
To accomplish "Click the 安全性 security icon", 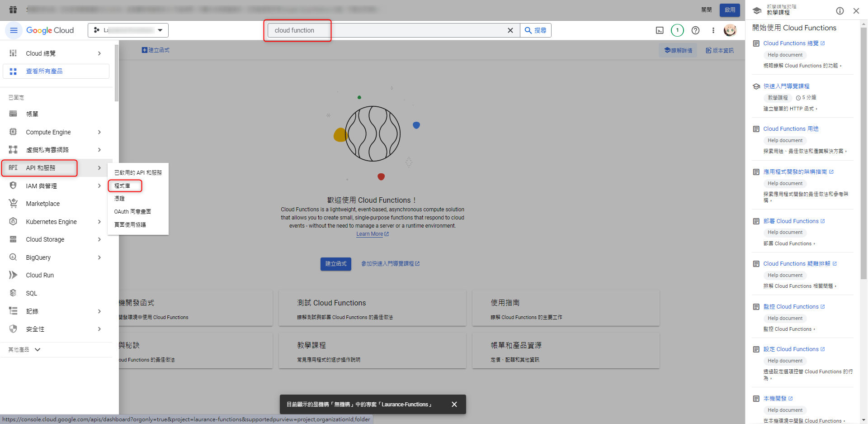I will [13, 329].
